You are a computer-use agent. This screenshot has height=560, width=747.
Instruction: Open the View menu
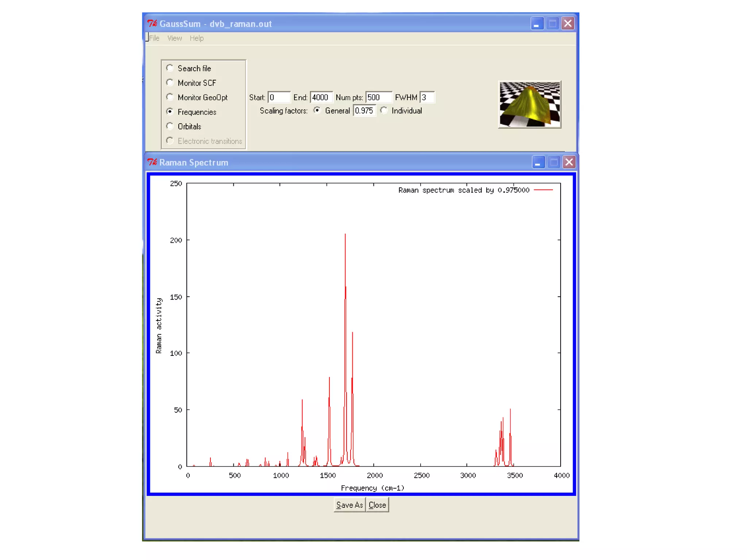coord(174,38)
